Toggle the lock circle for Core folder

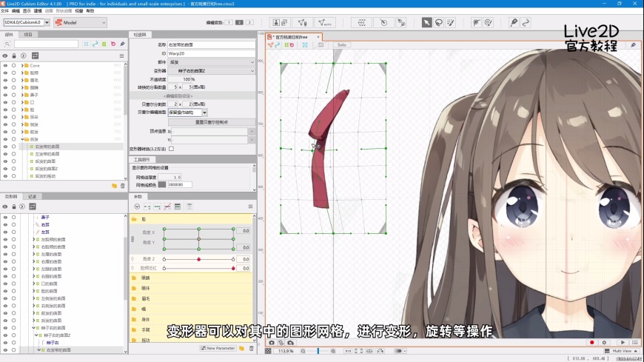14,65
